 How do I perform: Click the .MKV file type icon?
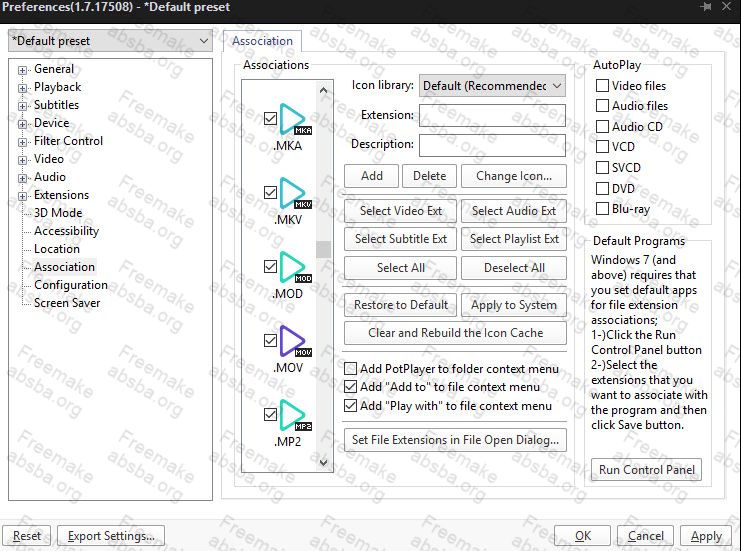295,193
